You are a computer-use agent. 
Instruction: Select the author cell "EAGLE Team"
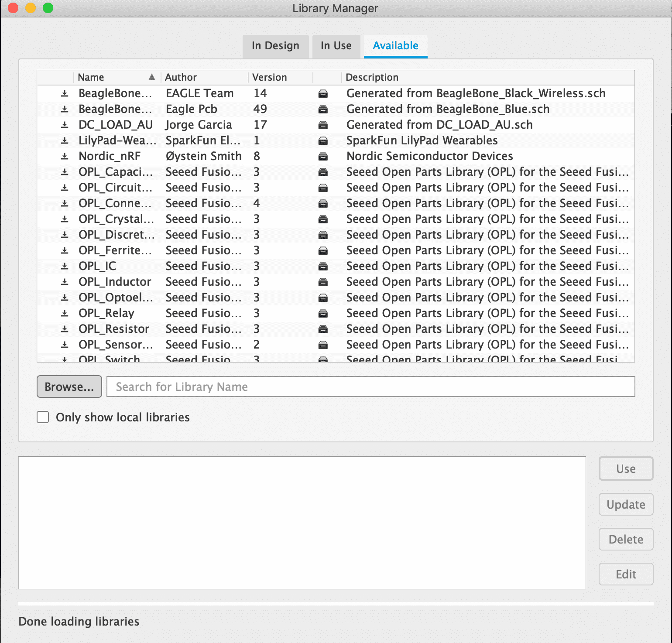200,93
